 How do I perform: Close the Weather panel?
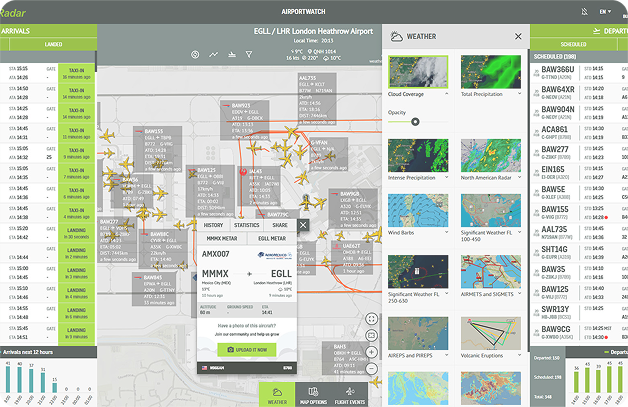coord(517,36)
